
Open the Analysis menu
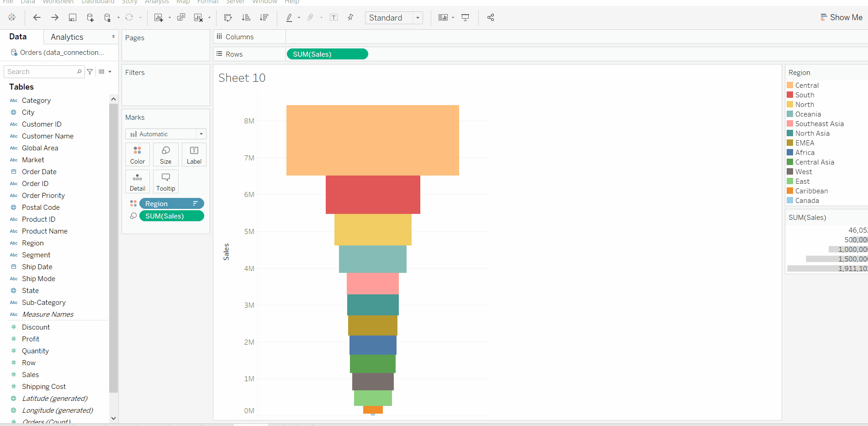click(157, 2)
